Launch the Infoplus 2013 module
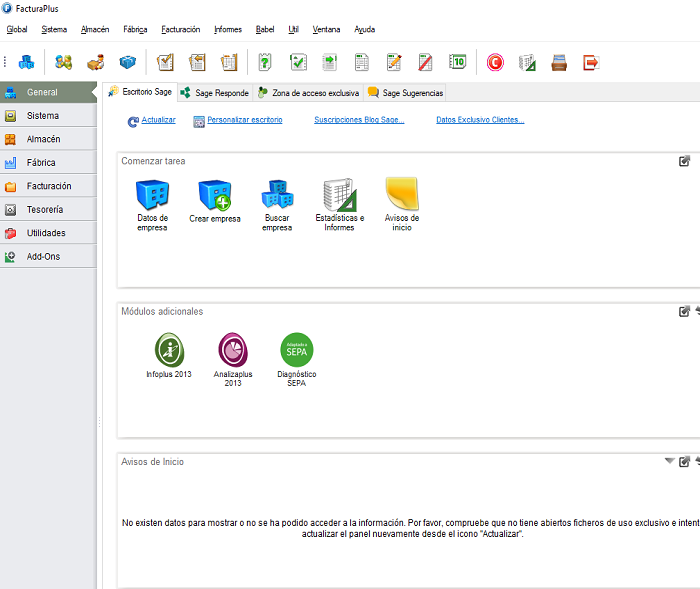The width and height of the screenshot is (700, 589). point(168,350)
